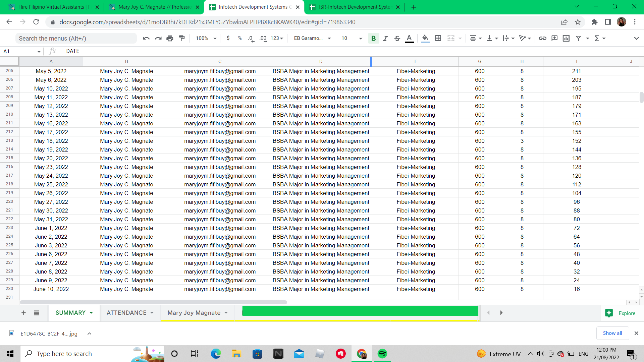
Task: Click the Print icon
Action: pyautogui.click(x=170, y=38)
